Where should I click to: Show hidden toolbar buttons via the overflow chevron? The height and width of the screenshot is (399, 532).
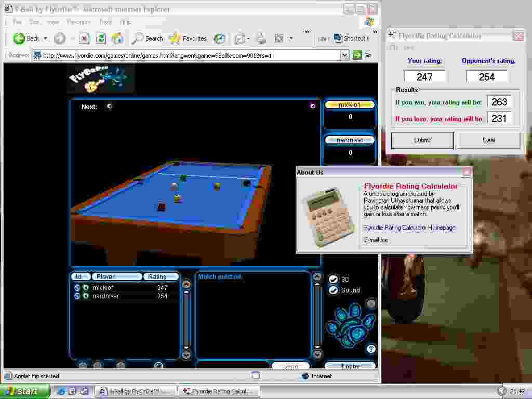pos(307,32)
